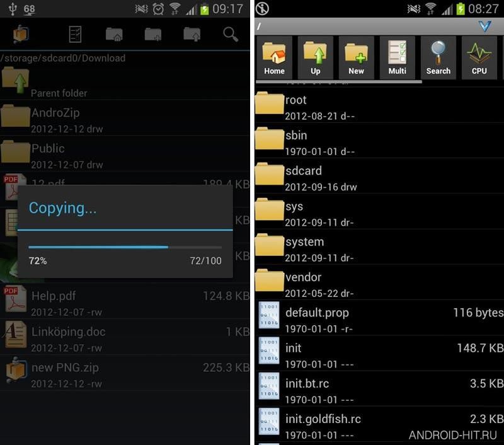Image resolution: width=504 pixels, height=445 pixels.
Task: Expand the path bar dropdown arrow
Action: click(484, 26)
